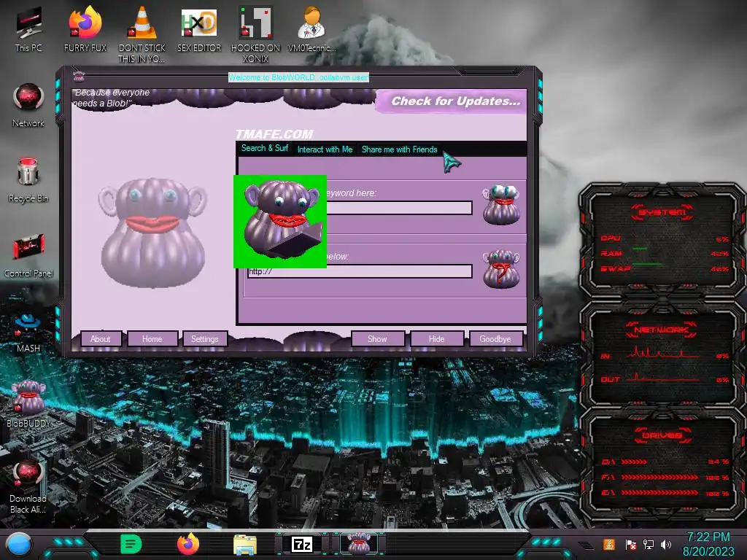
Task: Open the MASH desktop shortcut
Action: pos(28,332)
